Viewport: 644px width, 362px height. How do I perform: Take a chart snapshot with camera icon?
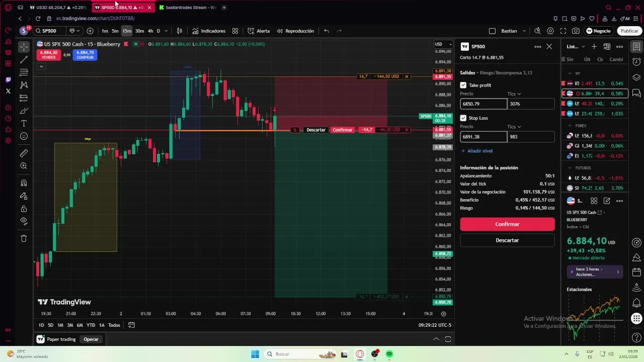click(576, 31)
